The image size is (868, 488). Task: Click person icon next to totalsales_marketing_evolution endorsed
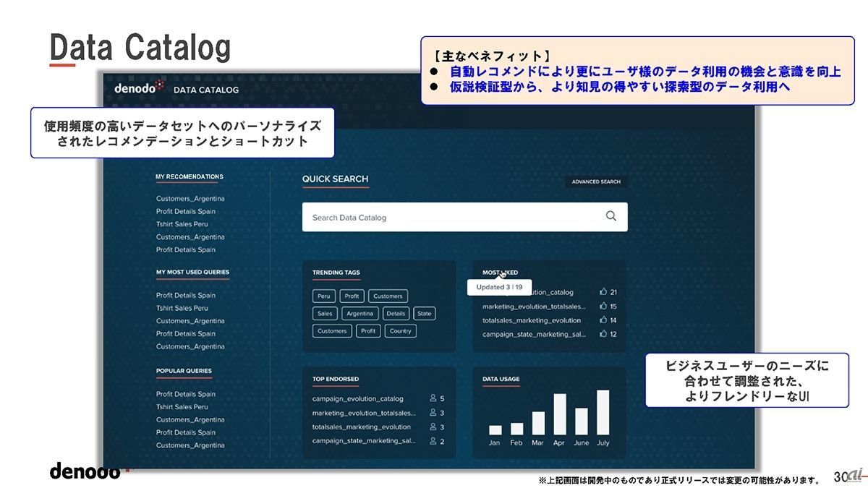click(433, 427)
